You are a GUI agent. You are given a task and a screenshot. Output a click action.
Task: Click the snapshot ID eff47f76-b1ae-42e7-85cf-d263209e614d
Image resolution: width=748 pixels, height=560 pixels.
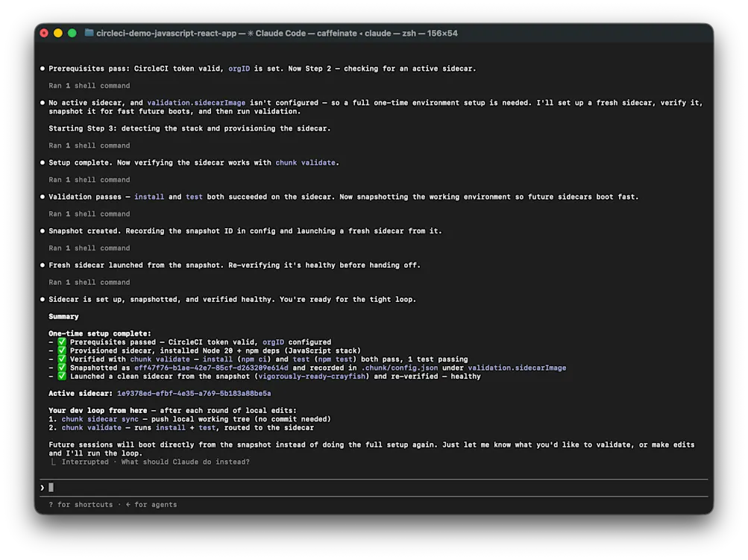[x=211, y=368]
